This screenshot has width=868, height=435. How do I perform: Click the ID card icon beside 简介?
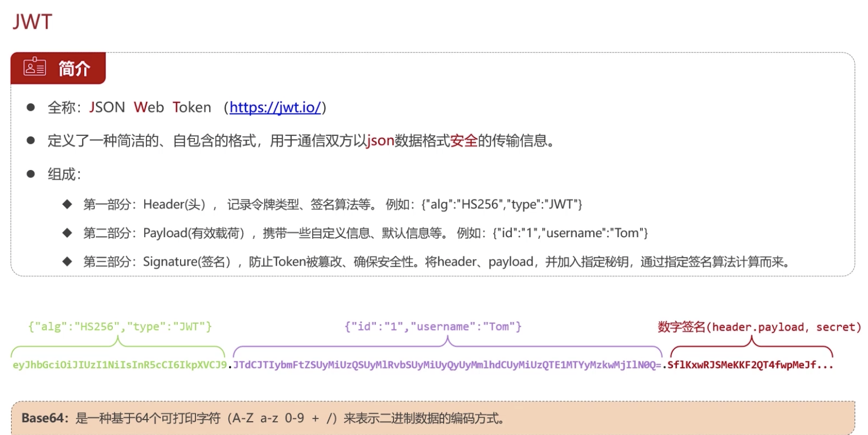tap(35, 67)
